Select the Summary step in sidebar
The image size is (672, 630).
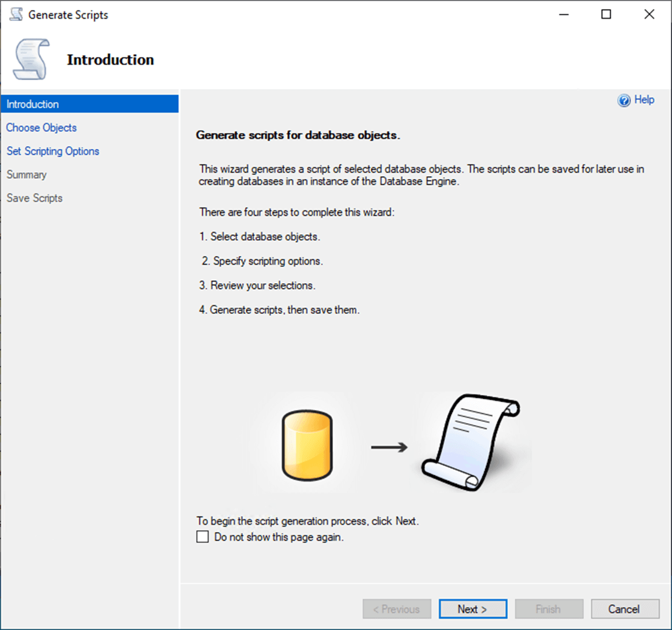coord(26,174)
